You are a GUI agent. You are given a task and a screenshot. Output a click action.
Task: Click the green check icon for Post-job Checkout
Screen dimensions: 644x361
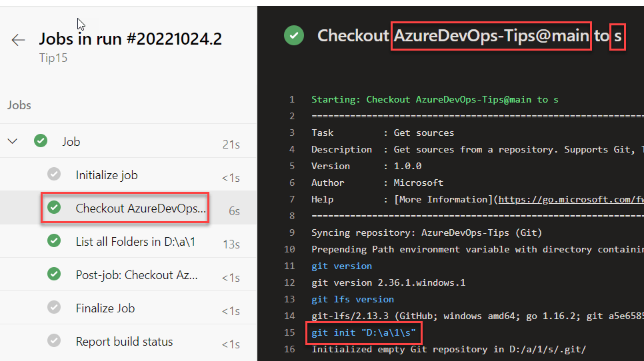point(54,274)
